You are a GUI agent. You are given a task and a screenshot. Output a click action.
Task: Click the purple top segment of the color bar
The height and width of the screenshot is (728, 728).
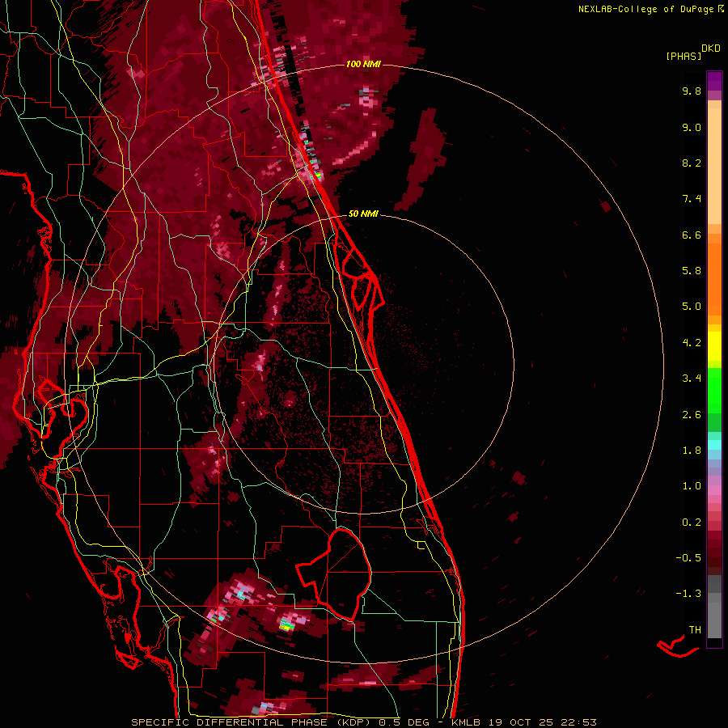click(x=714, y=81)
